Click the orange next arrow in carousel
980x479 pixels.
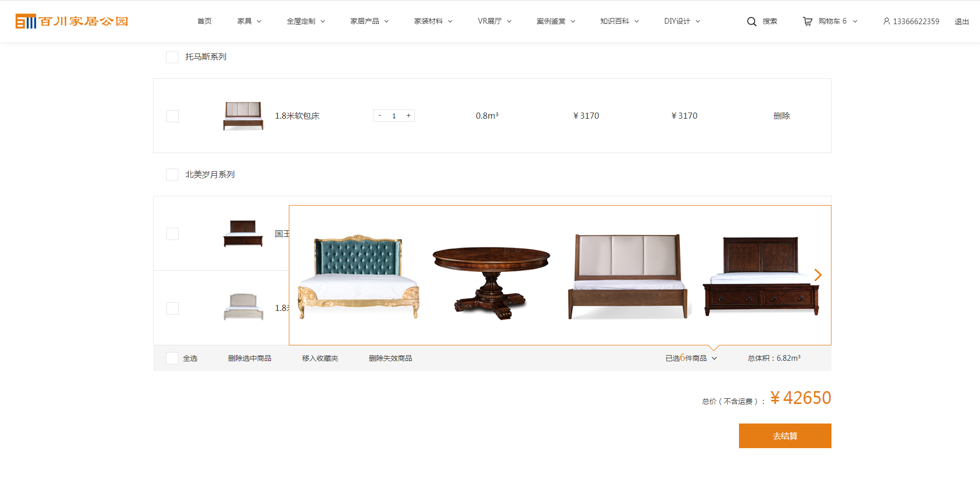coord(818,275)
